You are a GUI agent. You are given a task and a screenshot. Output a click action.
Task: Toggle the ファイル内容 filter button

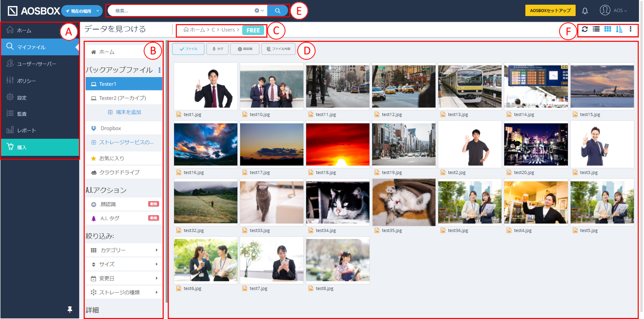tap(278, 49)
